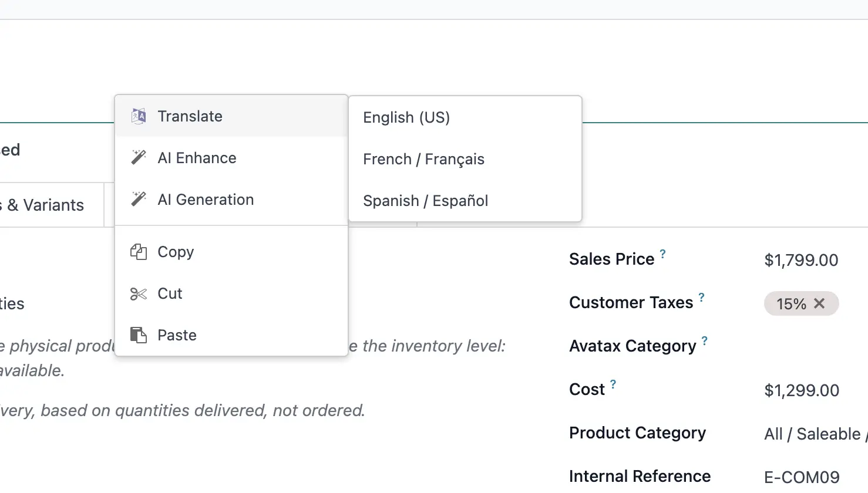Click the Internal Reference E-COM09 field

tap(802, 477)
